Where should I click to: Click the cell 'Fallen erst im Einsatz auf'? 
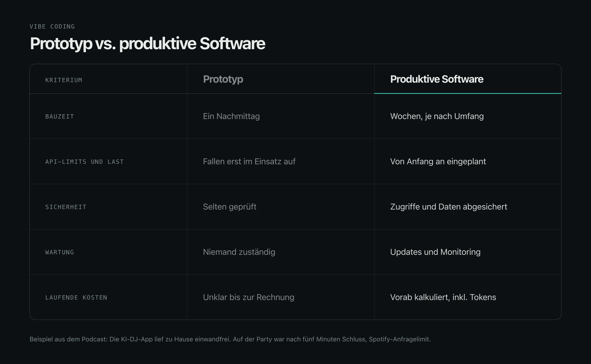pos(249,161)
